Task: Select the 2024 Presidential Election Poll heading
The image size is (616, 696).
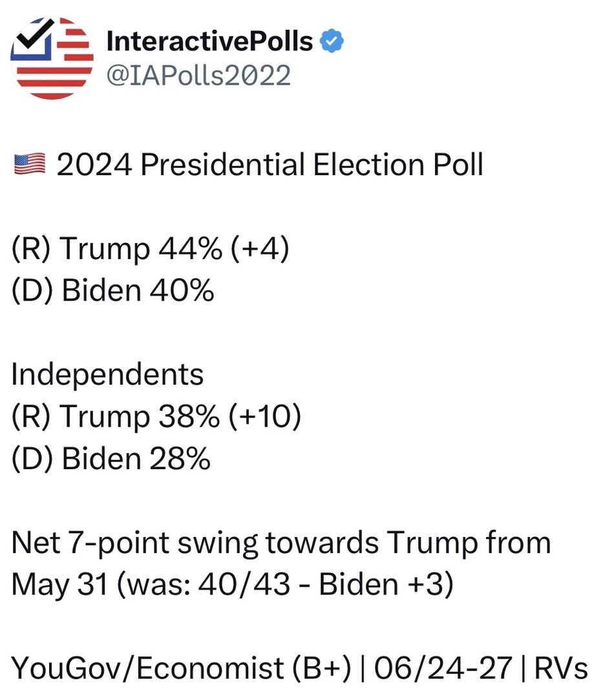Action: tap(270, 165)
